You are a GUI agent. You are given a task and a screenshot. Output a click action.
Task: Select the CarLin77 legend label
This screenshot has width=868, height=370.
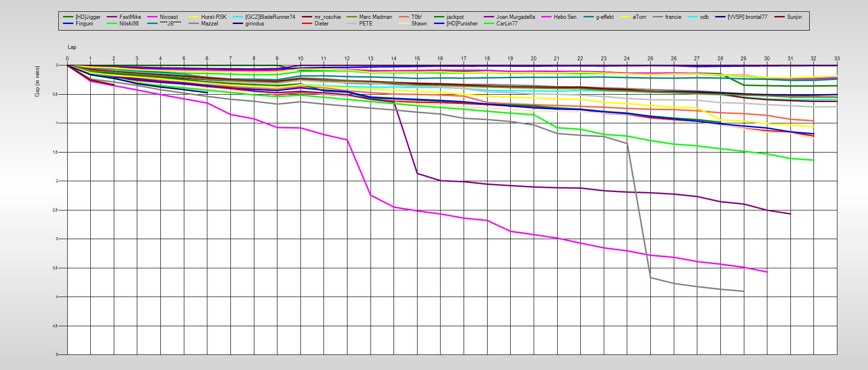[507, 24]
